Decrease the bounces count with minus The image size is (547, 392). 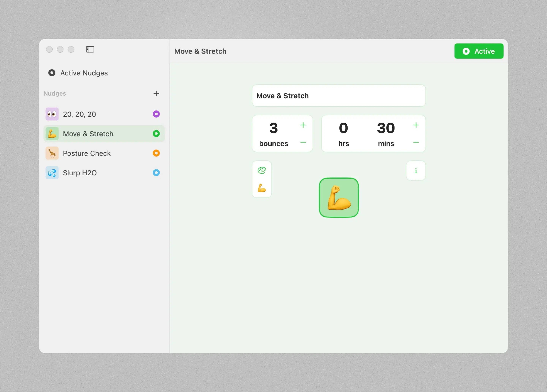coord(303,143)
